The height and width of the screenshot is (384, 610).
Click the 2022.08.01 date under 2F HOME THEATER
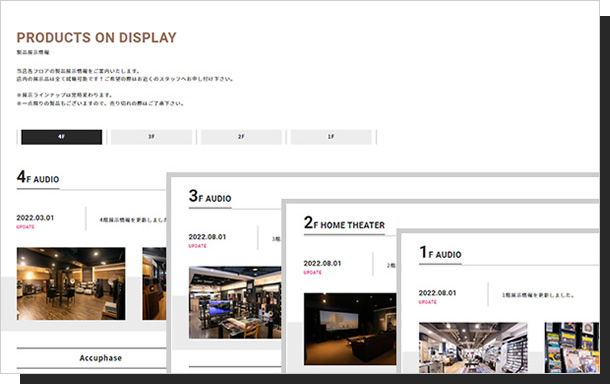[x=323, y=263]
